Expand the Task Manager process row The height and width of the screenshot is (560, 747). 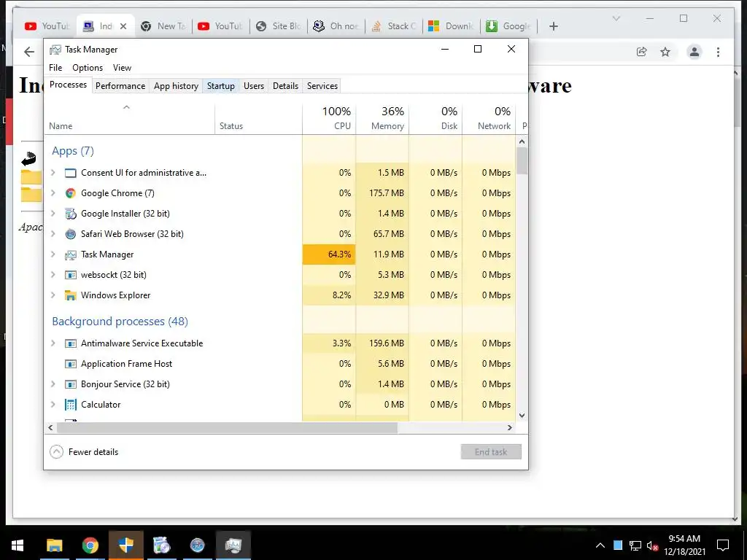pos(53,254)
